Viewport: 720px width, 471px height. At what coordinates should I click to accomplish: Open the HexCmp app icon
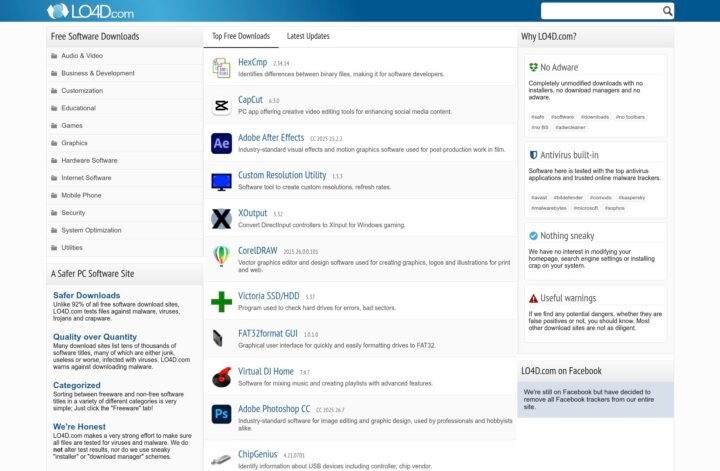tap(221, 68)
